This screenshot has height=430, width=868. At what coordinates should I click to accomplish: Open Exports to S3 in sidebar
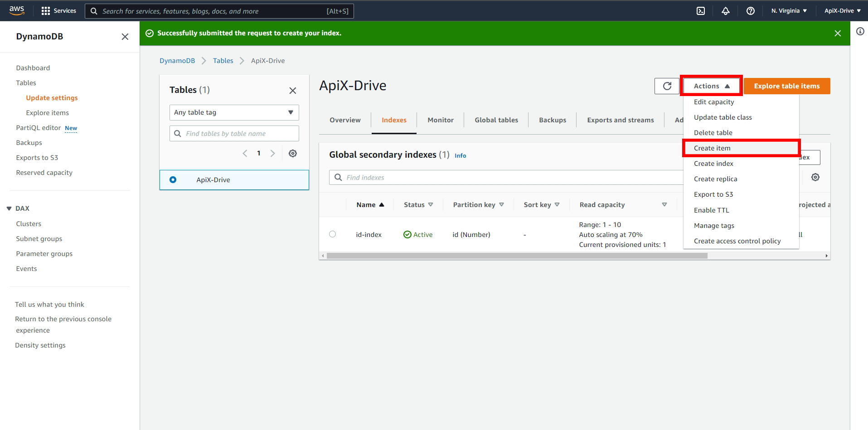click(x=37, y=158)
